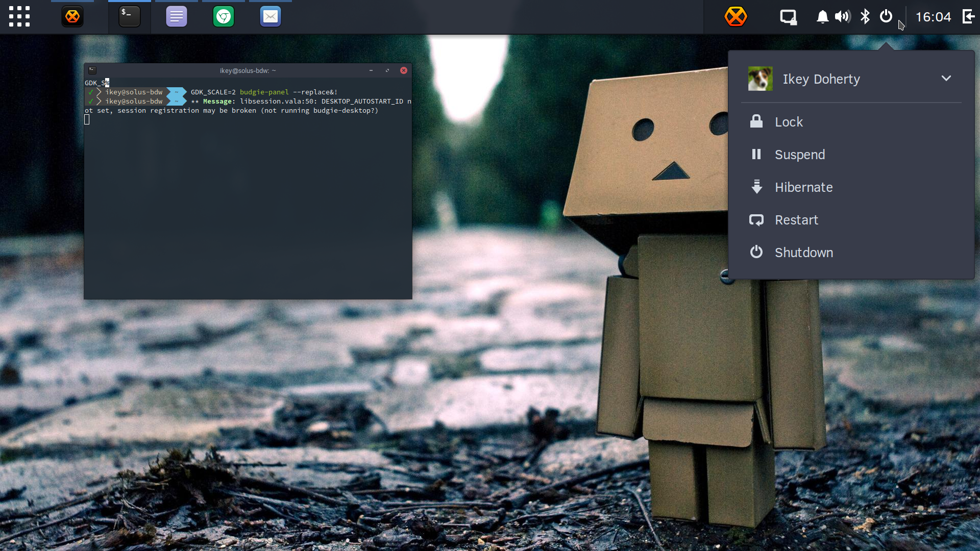Minimize the terminal window
The width and height of the screenshot is (980, 551).
coord(371,70)
